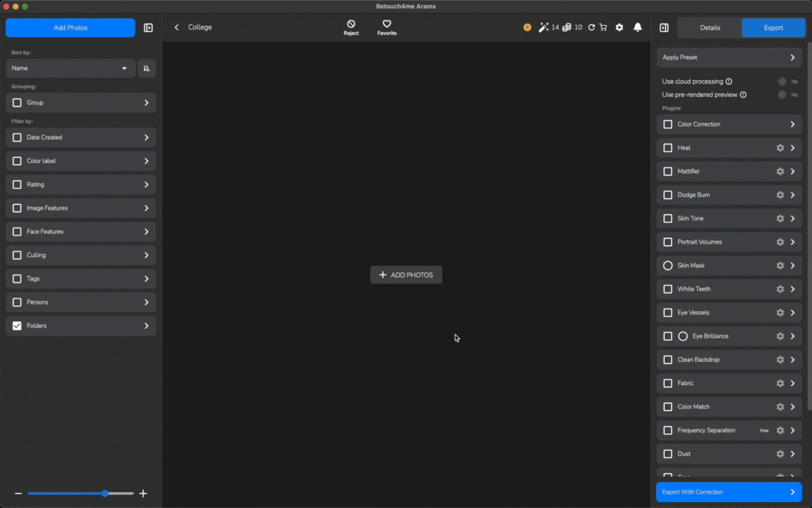Click the blue Add Photos button
812x508 pixels.
tap(70, 28)
